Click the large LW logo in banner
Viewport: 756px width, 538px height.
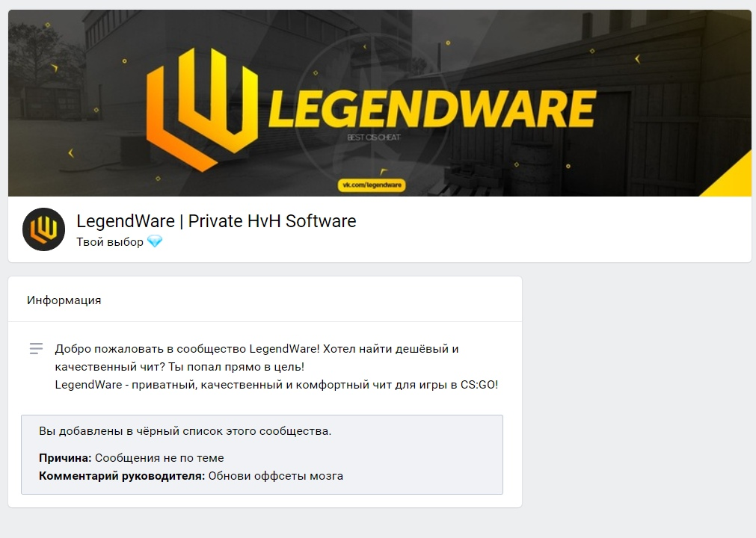[x=202, y=109]
